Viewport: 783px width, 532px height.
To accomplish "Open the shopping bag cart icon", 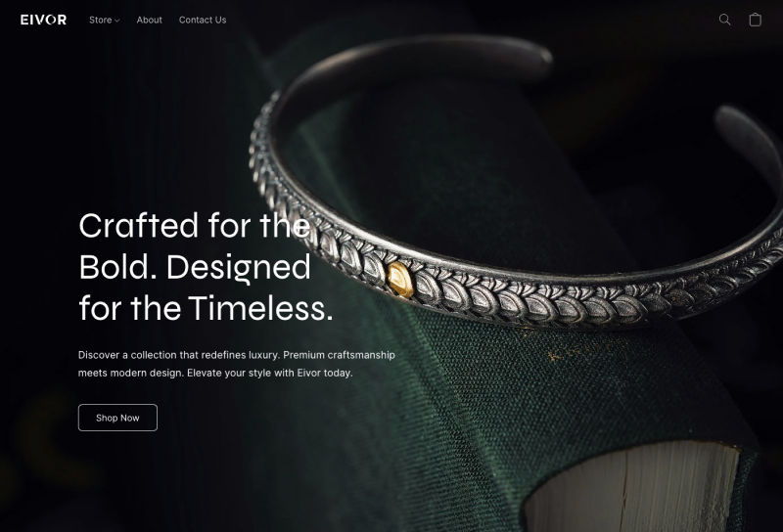I will (x=755, y=20).
